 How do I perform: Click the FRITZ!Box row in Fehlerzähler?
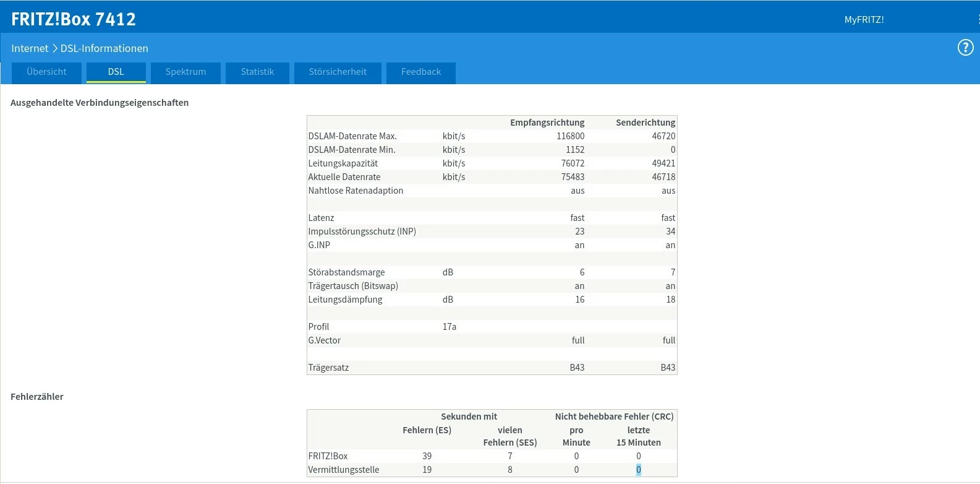(x=492, y=456)
